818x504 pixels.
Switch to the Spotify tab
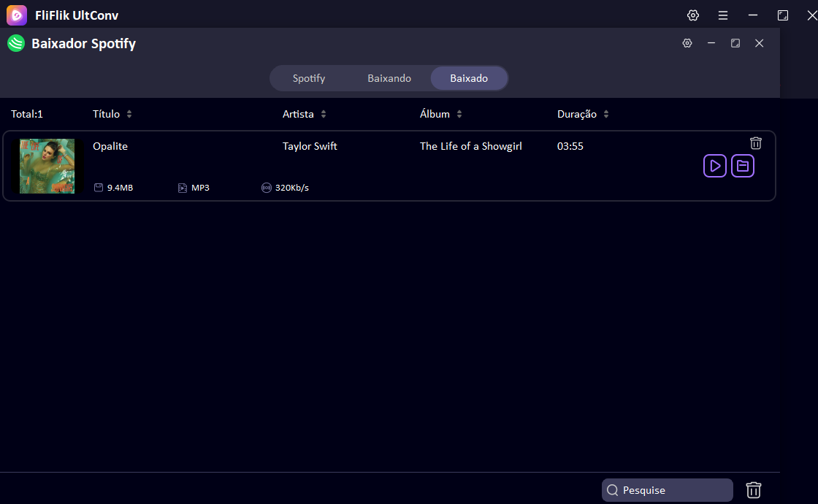coord(309,78)
